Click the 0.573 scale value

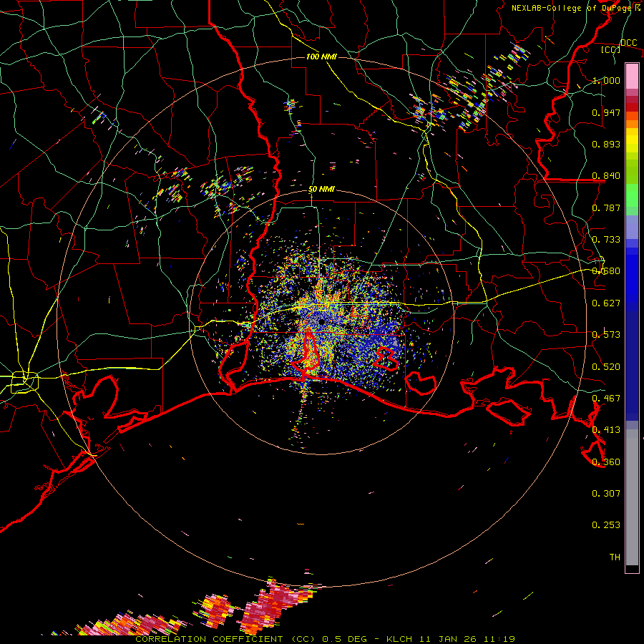606,335
